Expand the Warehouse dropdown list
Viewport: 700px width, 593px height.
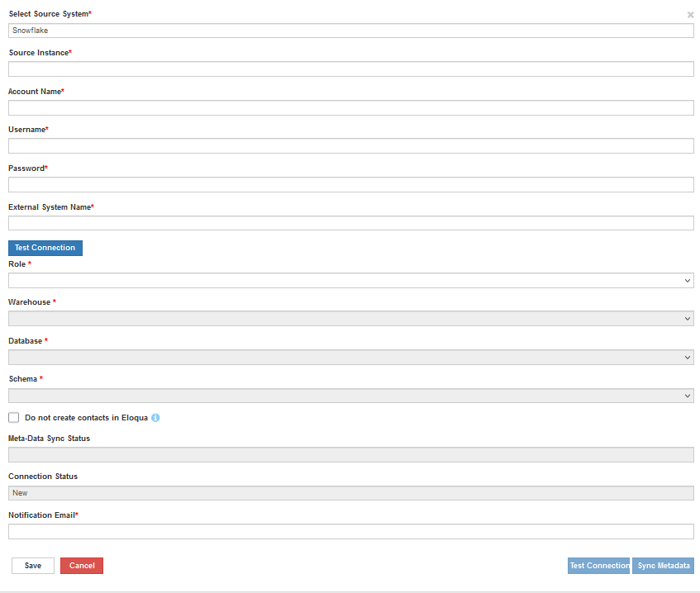[x=350, y=319]
